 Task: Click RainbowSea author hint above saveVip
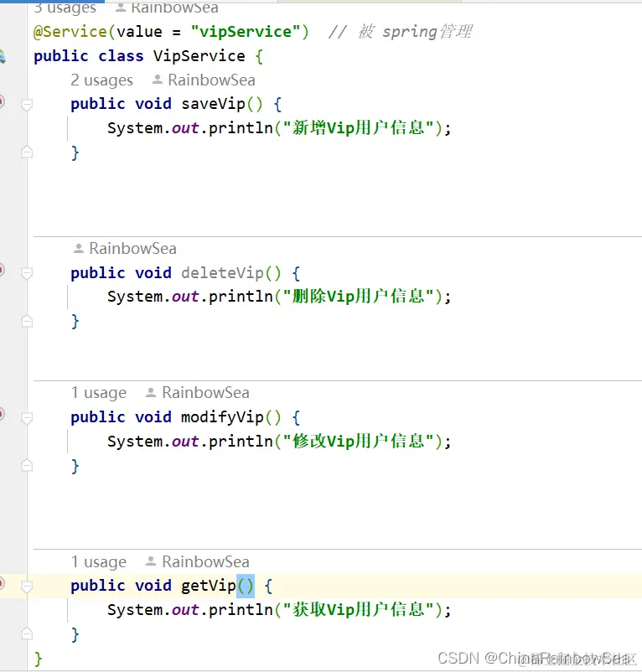pos(211,80)
